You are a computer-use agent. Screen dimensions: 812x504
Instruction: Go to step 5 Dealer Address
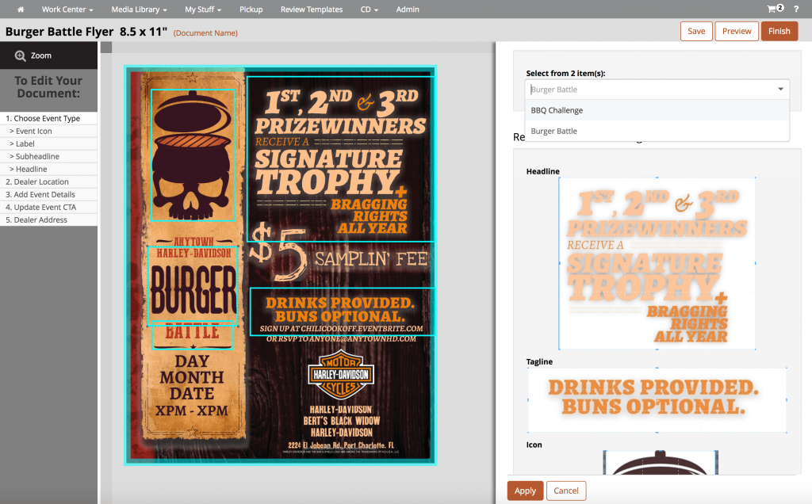coord(48,220)
